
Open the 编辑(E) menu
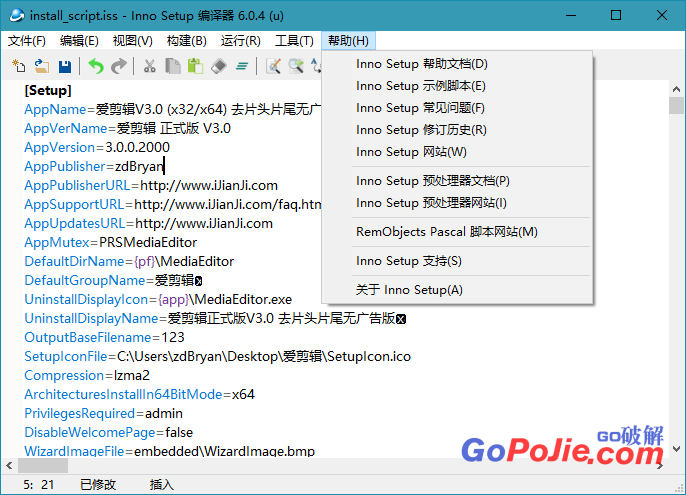coord(79,41)
